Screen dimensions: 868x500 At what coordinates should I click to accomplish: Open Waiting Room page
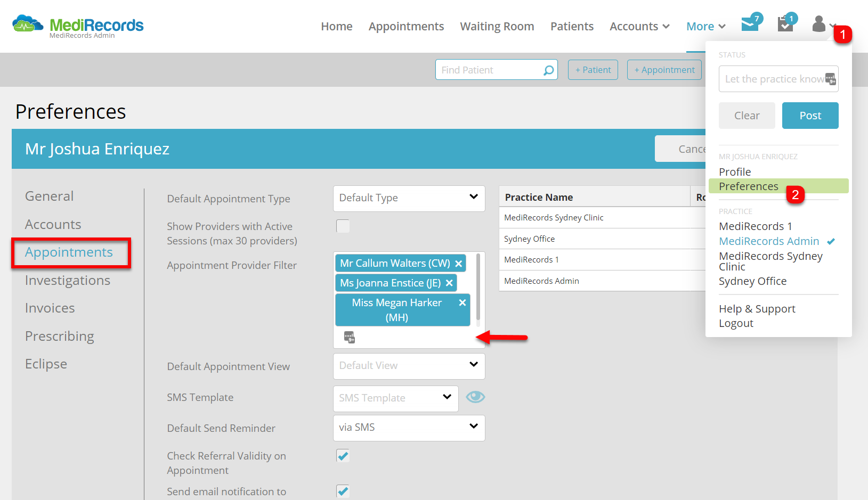point(497,26)
